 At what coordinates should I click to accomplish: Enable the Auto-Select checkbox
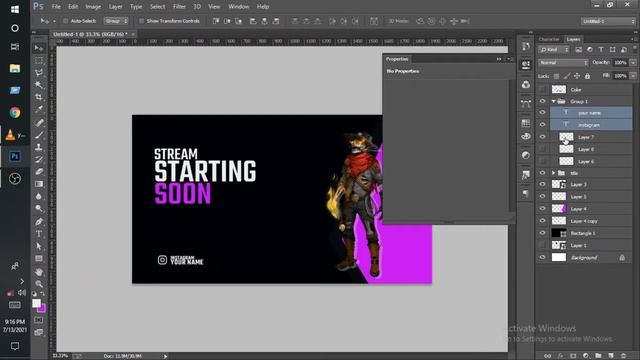(65, 21)
